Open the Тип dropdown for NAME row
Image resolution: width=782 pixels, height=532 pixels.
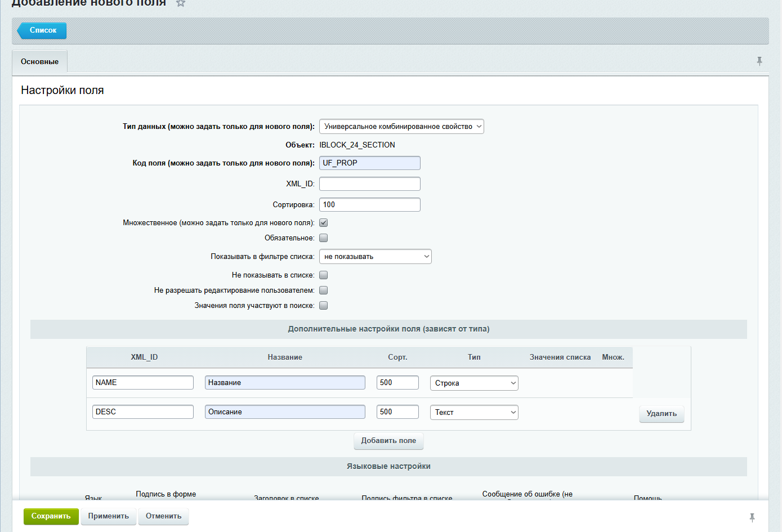[x=473, y=383]
